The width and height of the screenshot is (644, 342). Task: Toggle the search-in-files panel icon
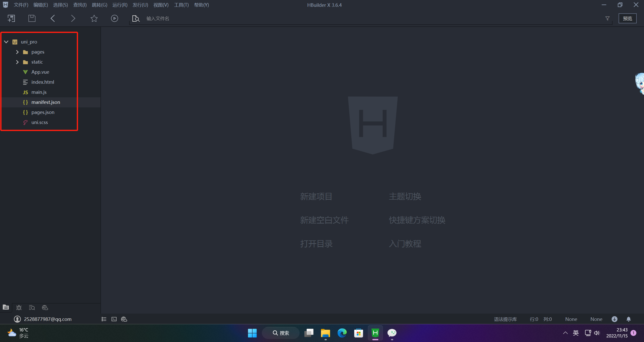click(x=32, y=308)
